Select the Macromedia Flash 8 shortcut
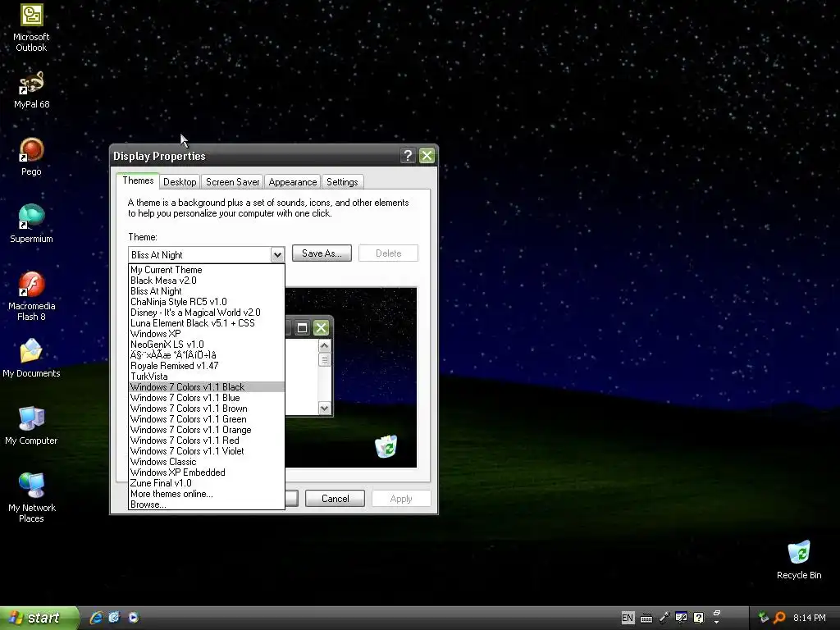This screenshot has width=840, height=630. coord(31,296)
